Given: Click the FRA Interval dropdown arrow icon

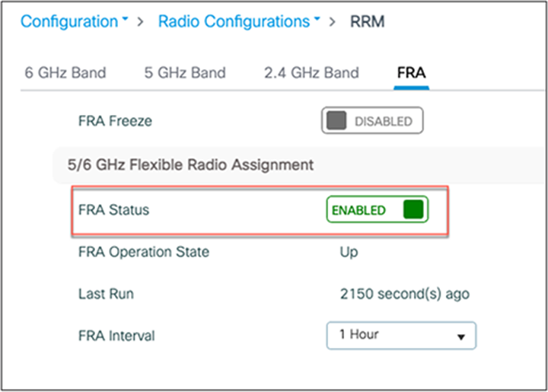Looking at the screenshot, I should click(460, 336).
